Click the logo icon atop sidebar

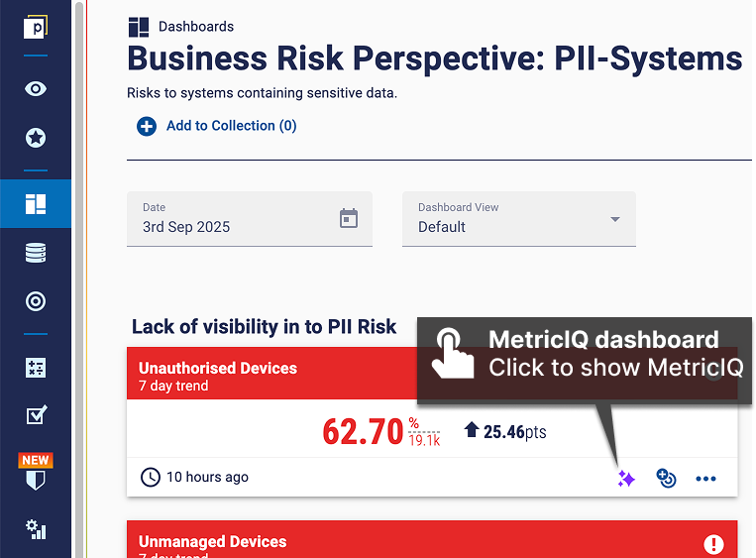(36, 27)
